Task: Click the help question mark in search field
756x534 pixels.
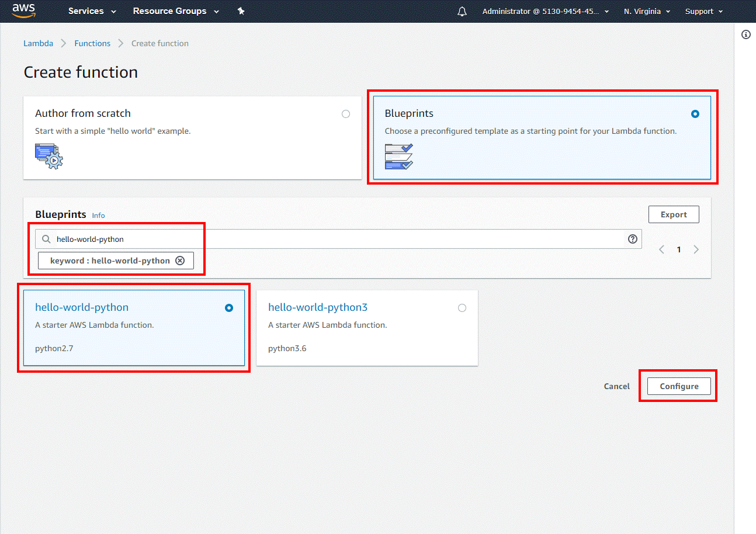Action: pos(632,239)
